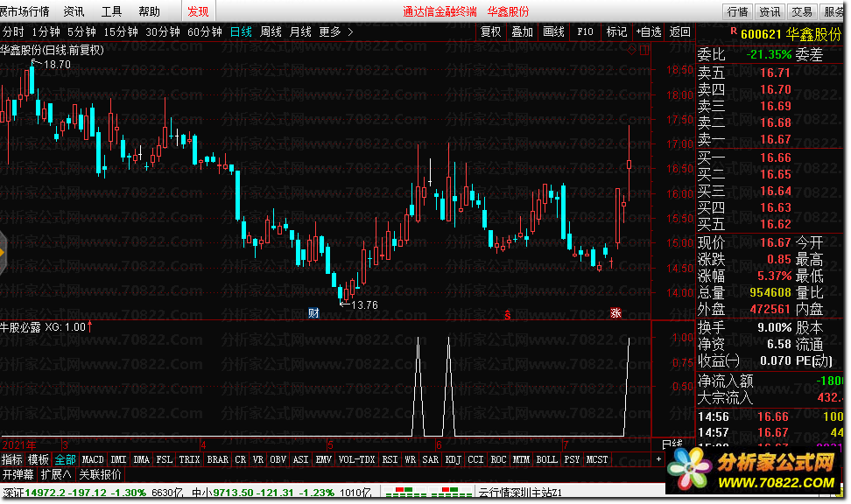Select the 月线 monthly chart
Screen dimensions: 851x504
click(x=300, y=32)
